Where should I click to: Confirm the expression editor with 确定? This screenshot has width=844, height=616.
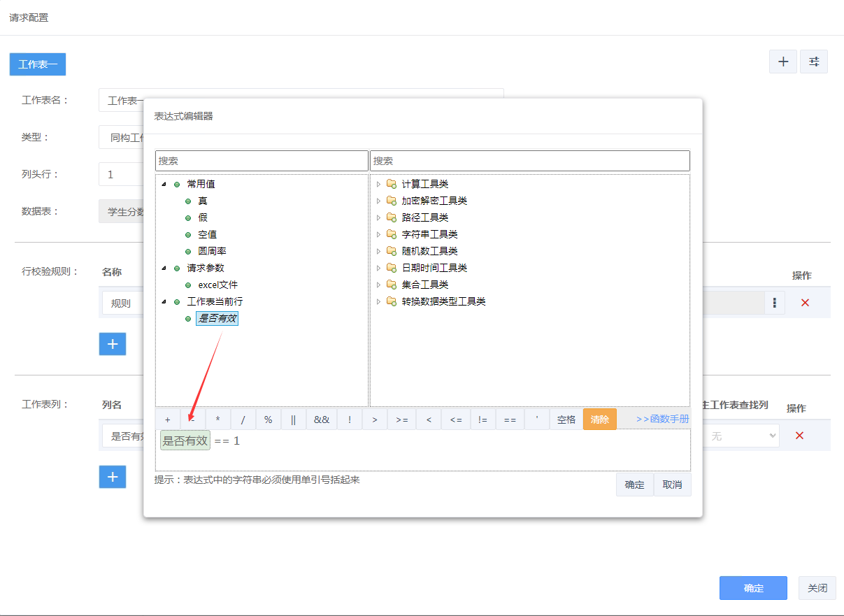pos(634,485)
